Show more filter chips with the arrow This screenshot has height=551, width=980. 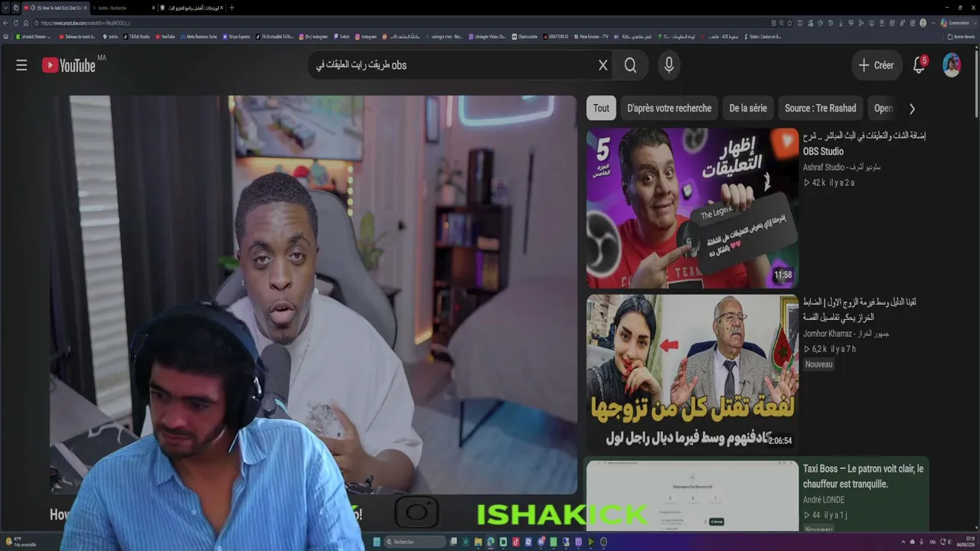[912, 109]
